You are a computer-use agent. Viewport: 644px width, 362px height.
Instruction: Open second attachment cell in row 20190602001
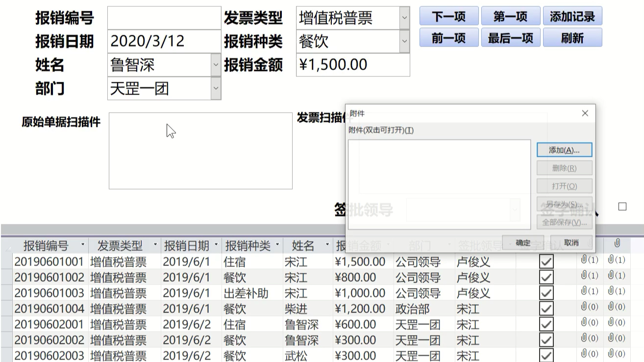coord(617,323)
